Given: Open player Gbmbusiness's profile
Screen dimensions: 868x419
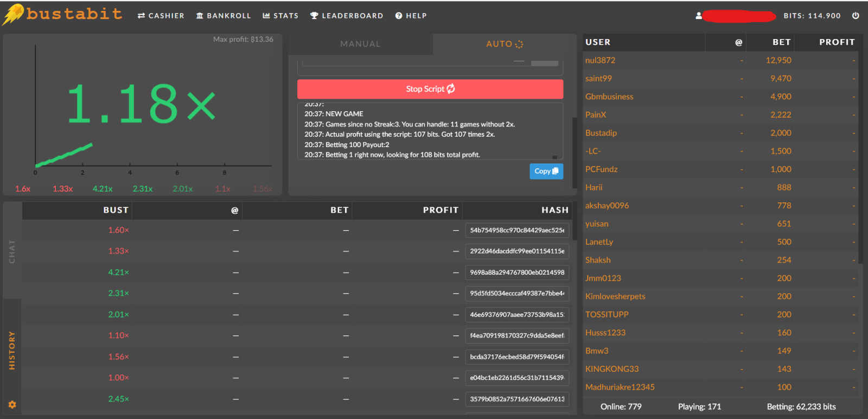Looking at the screenshot, I should (x=609, y=97).
